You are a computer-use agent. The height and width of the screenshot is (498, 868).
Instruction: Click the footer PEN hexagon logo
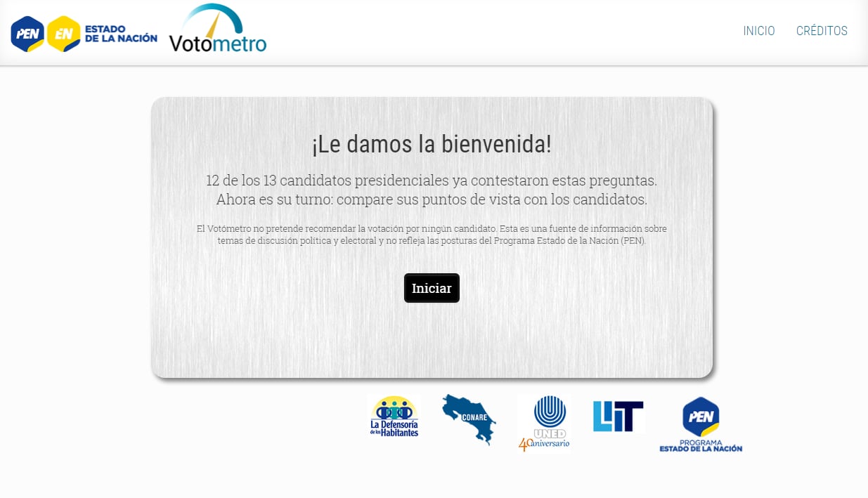700,417
